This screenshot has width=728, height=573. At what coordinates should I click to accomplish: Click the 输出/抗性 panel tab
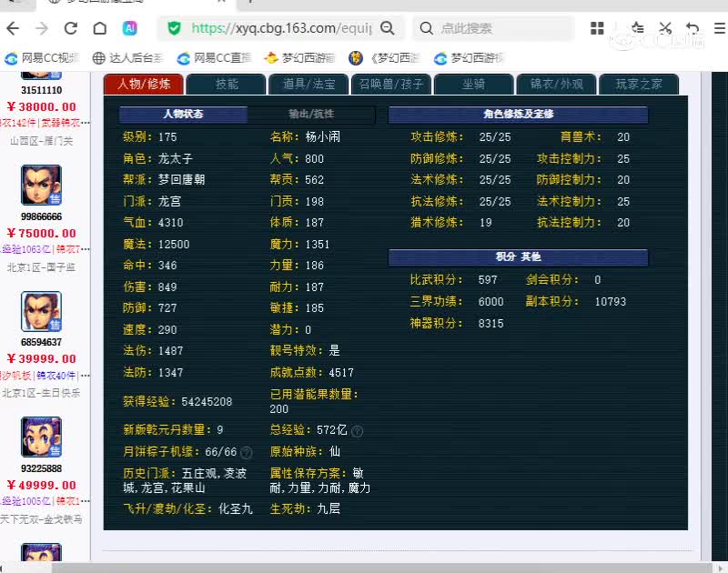310,115
